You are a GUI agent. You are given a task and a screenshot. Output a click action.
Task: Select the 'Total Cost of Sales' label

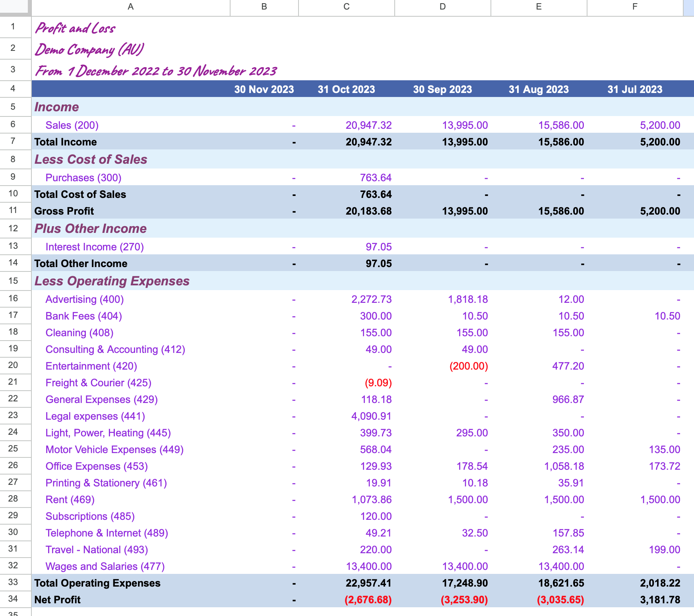tap(80, 194)
